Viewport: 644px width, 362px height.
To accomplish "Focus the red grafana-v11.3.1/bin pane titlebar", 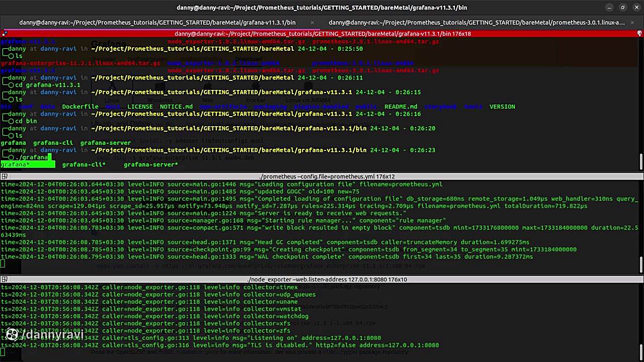I will pos(323,34).
